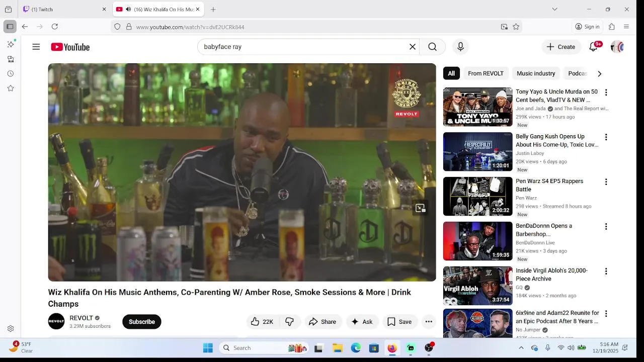Open bookmarks star in Firefox sidebar
Viewport: 644px width, 362px height.
coord(11,88)
